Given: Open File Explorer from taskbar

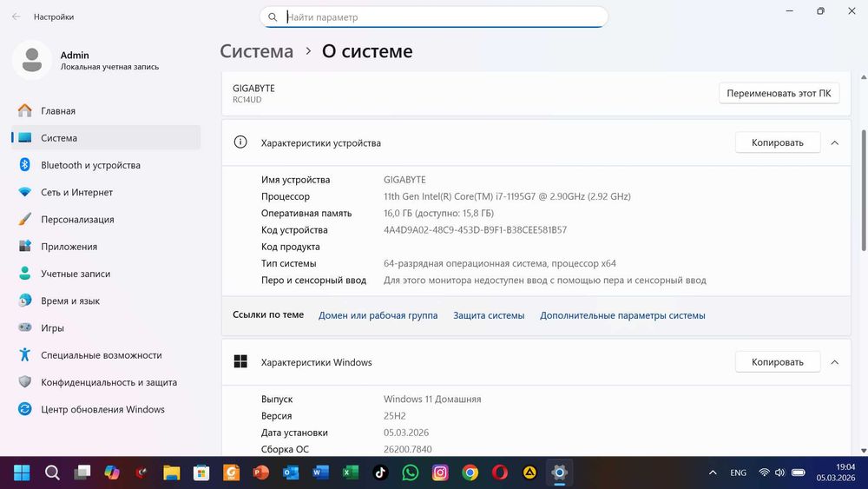Looking at the screenshot, I should coord(172,472).
